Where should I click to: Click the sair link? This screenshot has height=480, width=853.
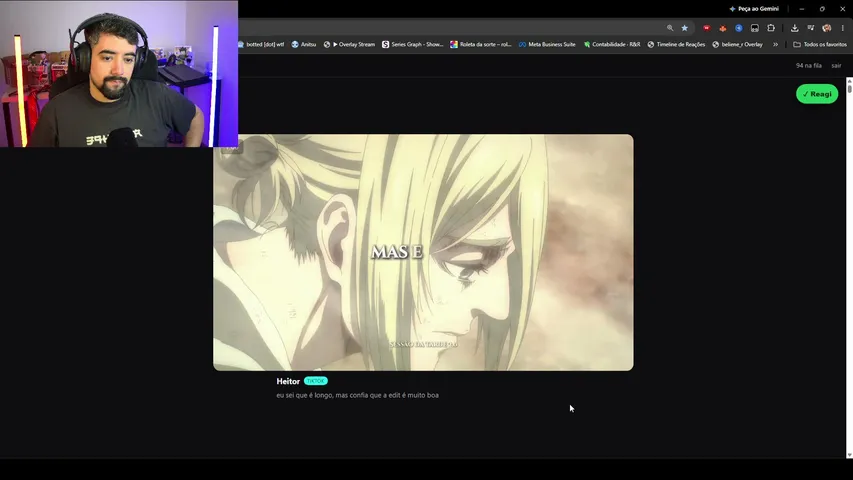pos(836,65)
